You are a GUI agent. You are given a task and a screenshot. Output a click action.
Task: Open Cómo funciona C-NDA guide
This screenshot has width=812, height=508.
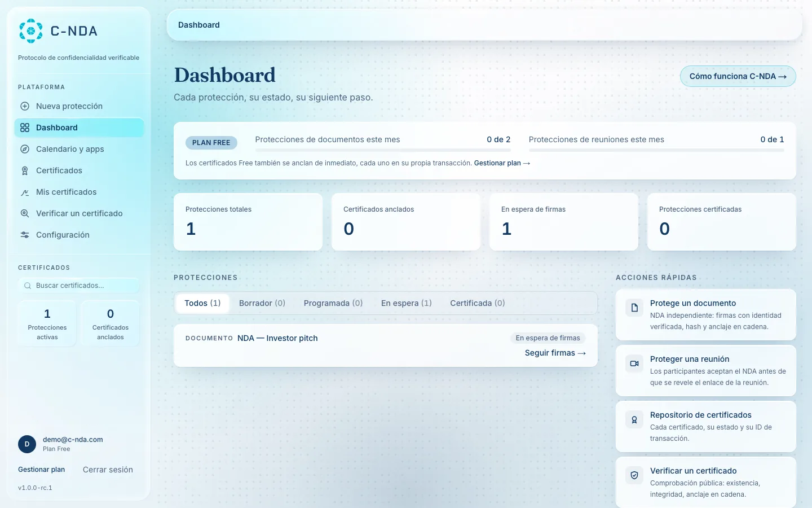click(738, 76)
